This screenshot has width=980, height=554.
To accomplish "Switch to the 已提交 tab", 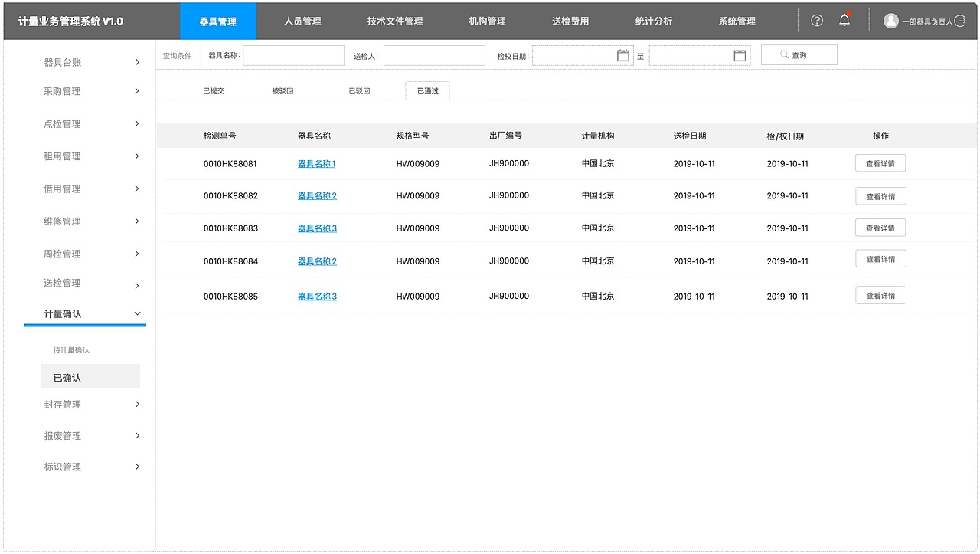I will coord(214,91).
